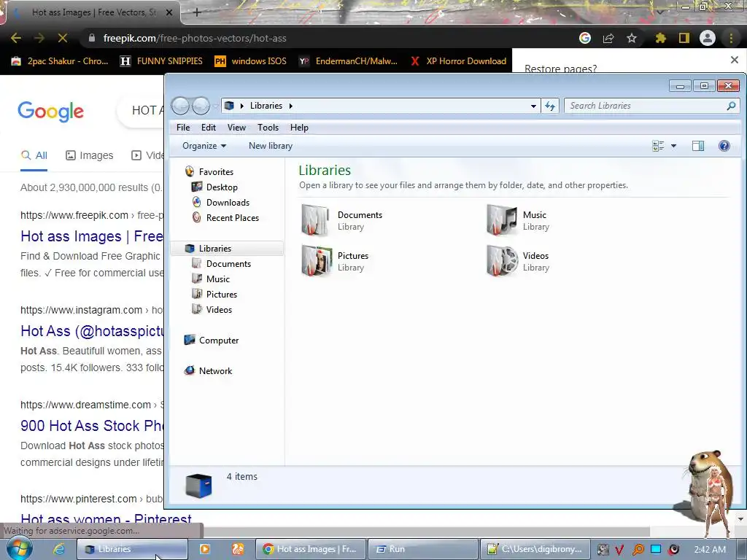Bookmark this page with the star icon

pyautogui.click(x=631, y=38)
